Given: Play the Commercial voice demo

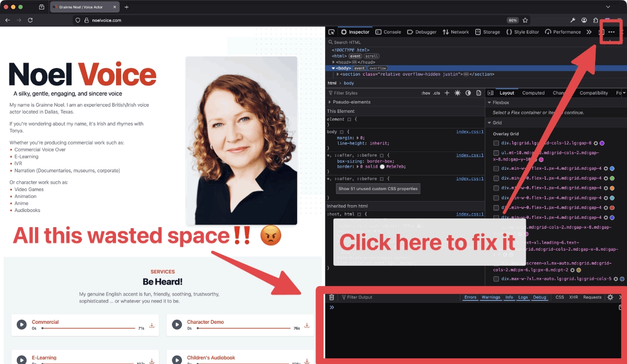Looking at the screenshot, I should tap(21, 324).
